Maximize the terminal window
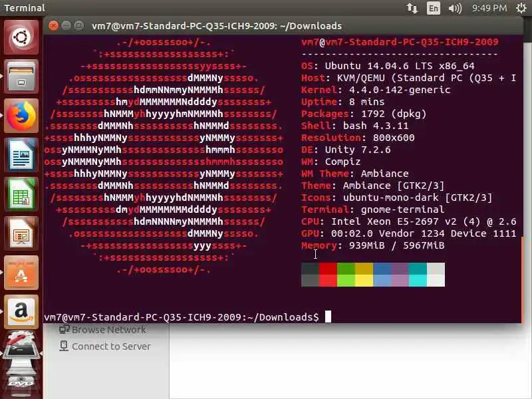Viewport: 532px width, 399px height. [78, 26]
